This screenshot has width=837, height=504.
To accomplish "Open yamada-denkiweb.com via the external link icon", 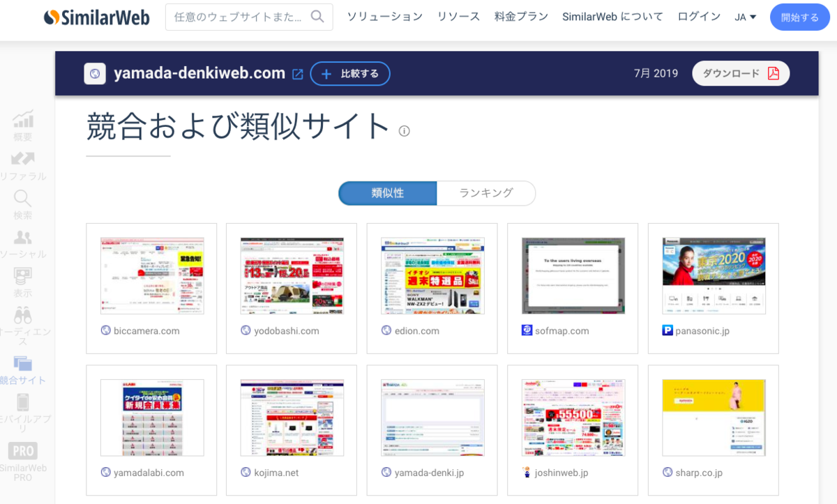I will point(298,72).
